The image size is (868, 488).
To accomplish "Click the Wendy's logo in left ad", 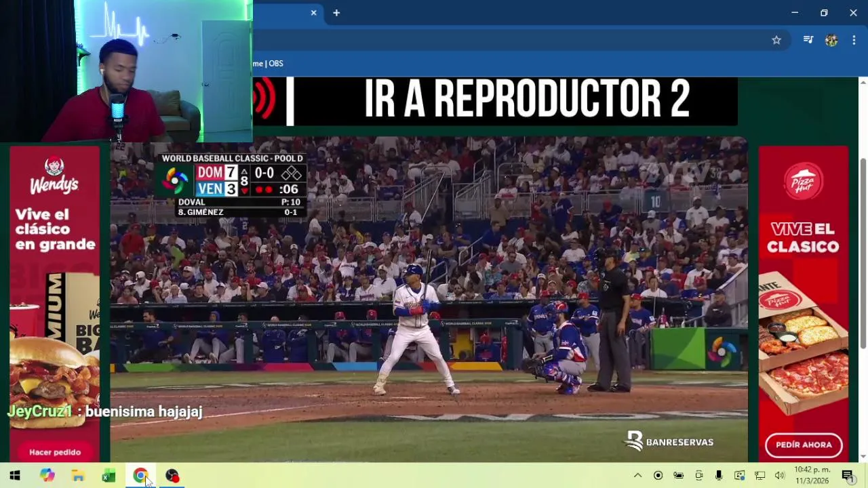I will 54,176.
